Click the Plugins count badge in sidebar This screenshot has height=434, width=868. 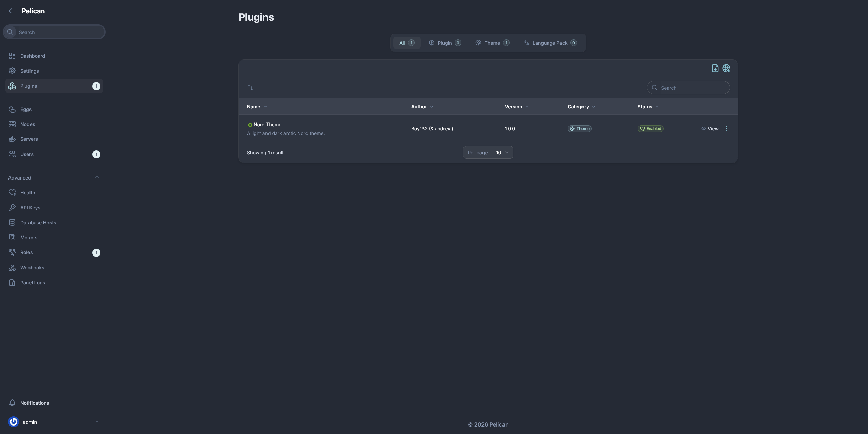pyautogui.click(x=96, y=86)
